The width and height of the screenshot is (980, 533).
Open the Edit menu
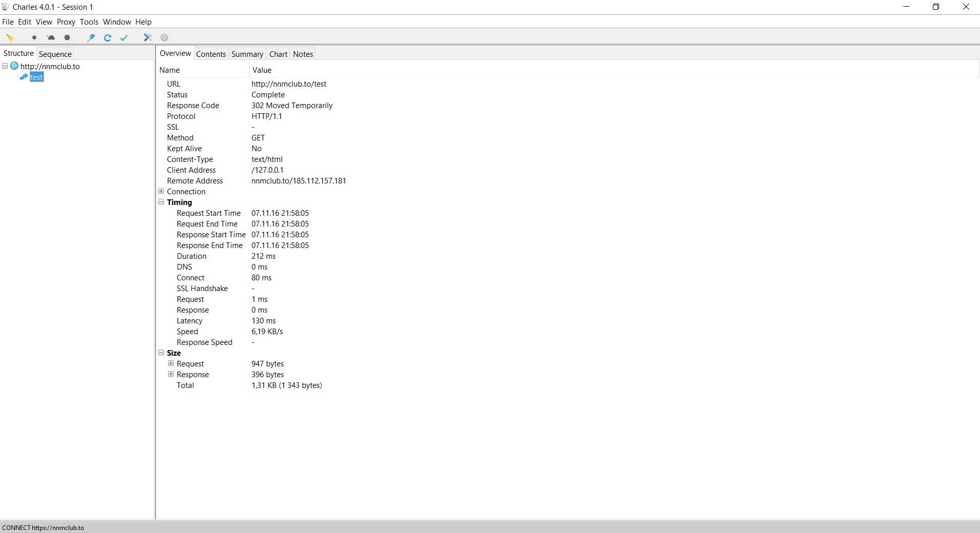tap(25, 22)
